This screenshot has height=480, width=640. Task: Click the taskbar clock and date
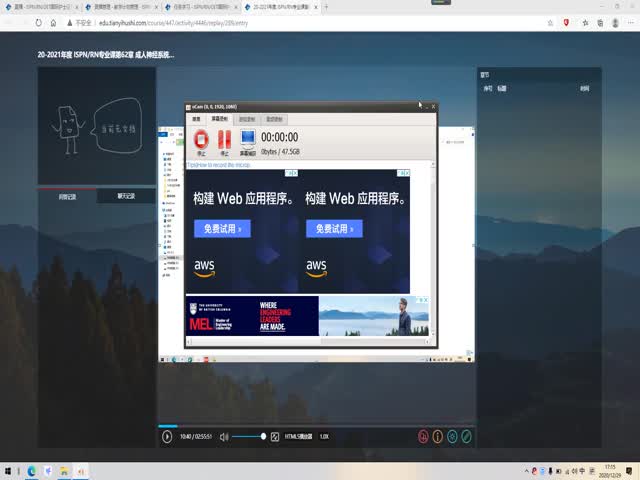pos(610,471)
